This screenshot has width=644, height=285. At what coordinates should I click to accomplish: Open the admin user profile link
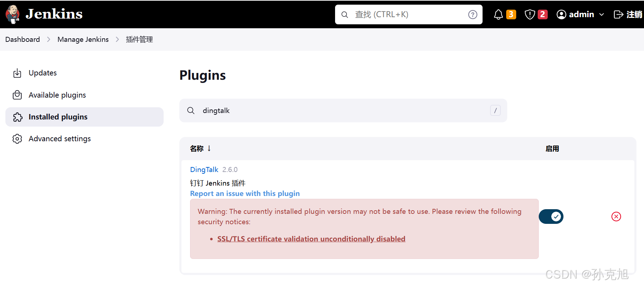point(581,14)
